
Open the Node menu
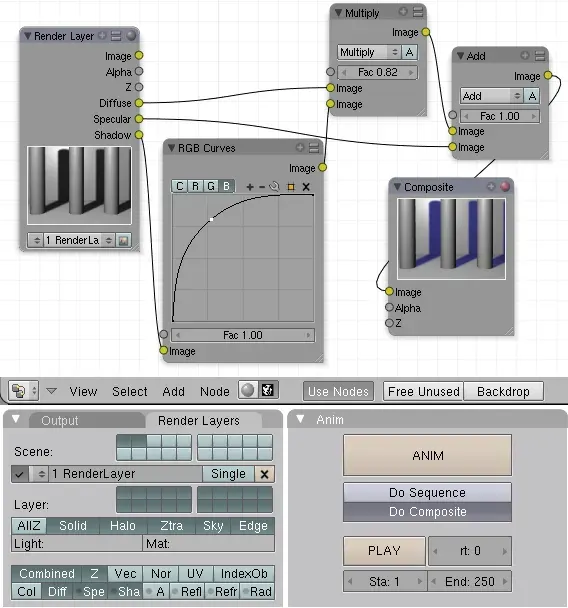click(x=215, y=392)
